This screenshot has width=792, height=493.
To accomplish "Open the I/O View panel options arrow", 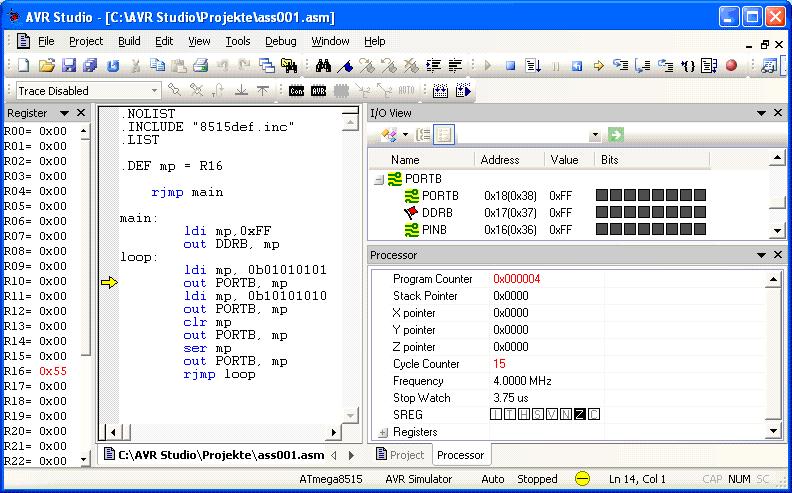I will (x=762, y=113).
